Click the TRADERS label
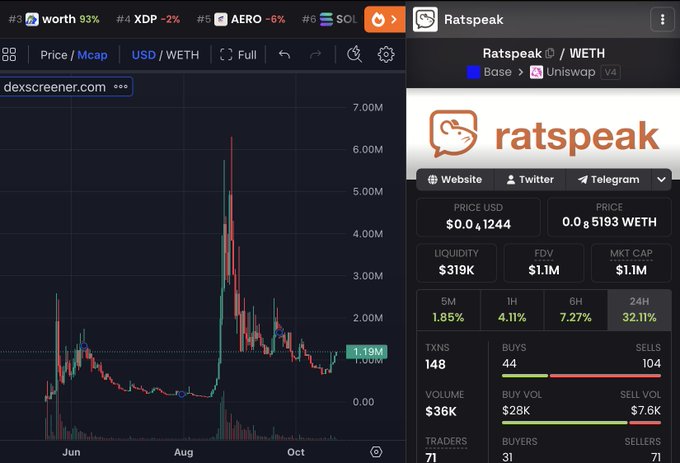Screen dimensions: 680x463 446,441
